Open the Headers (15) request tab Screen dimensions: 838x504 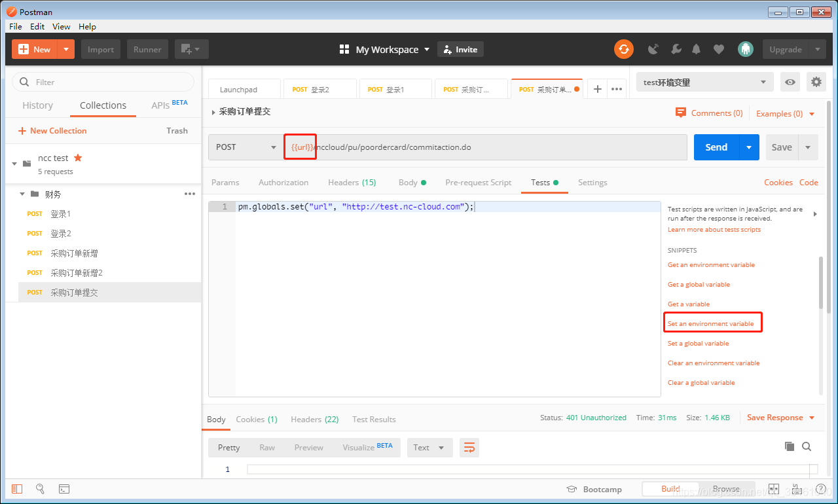tap(352, 182)
